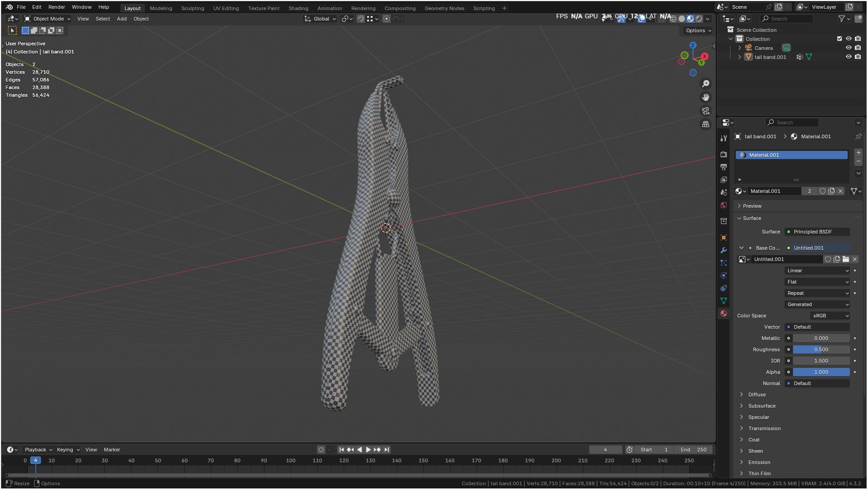Switch to the Sculpting workspace tab

pos(193,8)
